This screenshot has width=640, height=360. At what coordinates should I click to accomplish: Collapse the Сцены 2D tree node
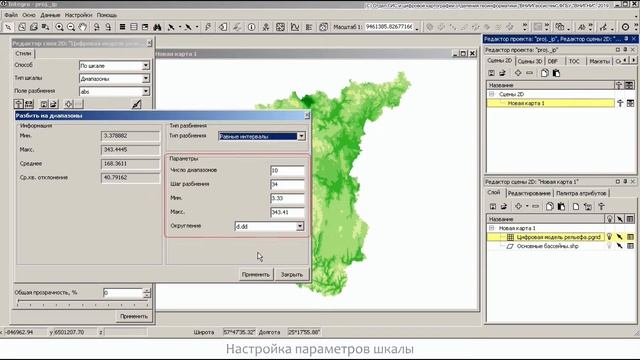coord(491,94)
